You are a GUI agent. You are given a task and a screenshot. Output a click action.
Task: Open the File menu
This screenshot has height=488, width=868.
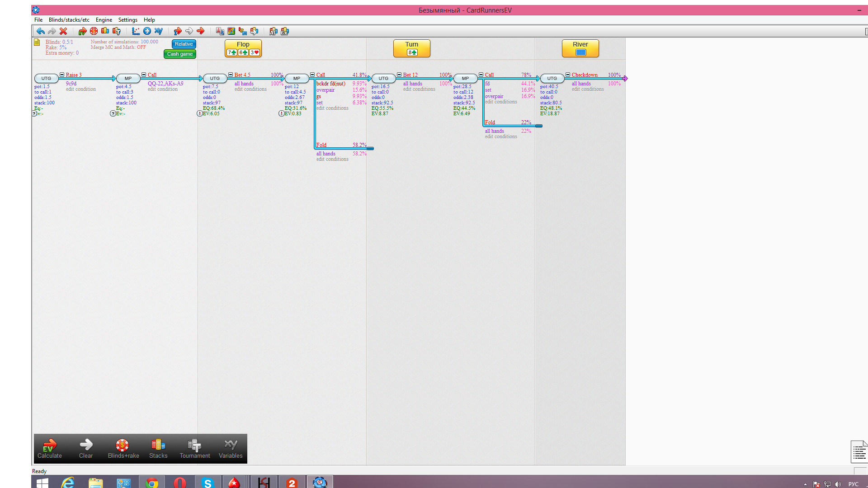38,20
